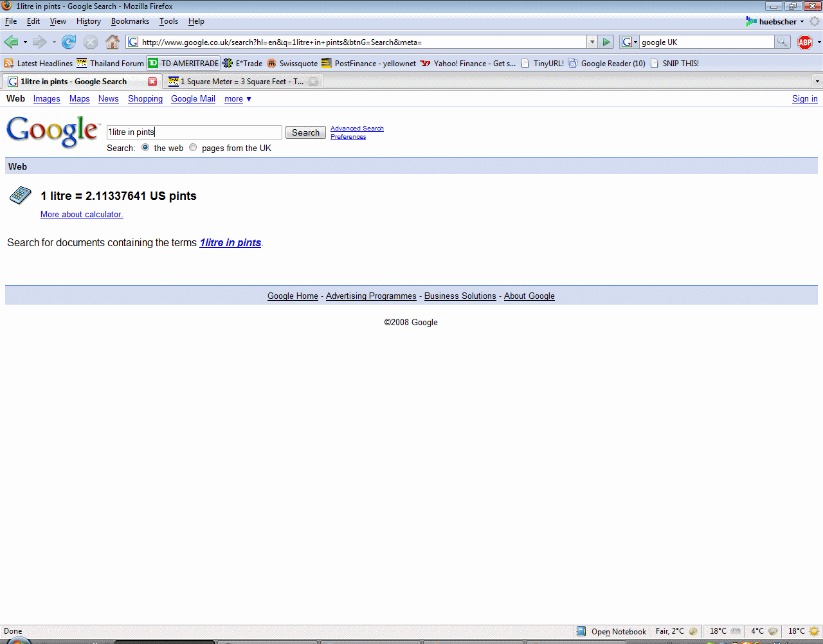The width and height of the screenshot is (823, 644).
Task: Click the Stop loading icon
Action: [x=91, y=42]
